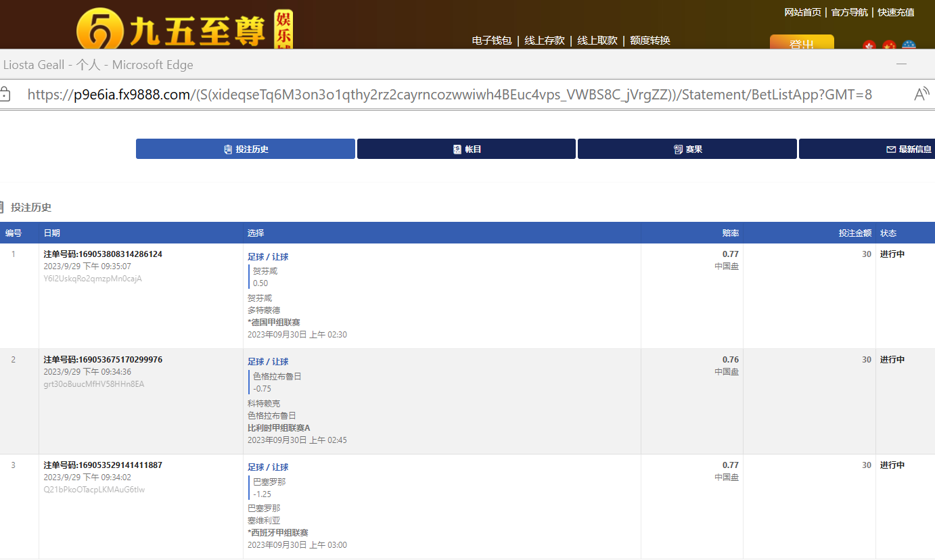
Task: Go to 网站首页 homepage link
Action: (x=802, y=12)
